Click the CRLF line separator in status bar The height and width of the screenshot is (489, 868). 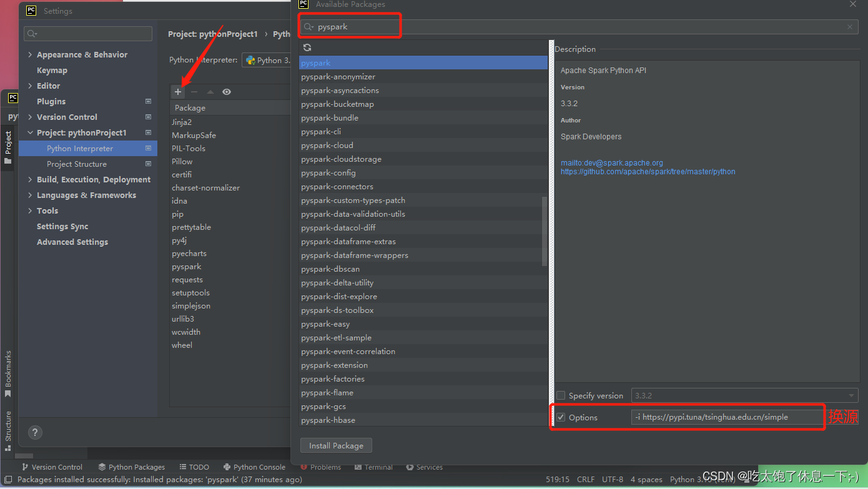(x=586, y=480)
